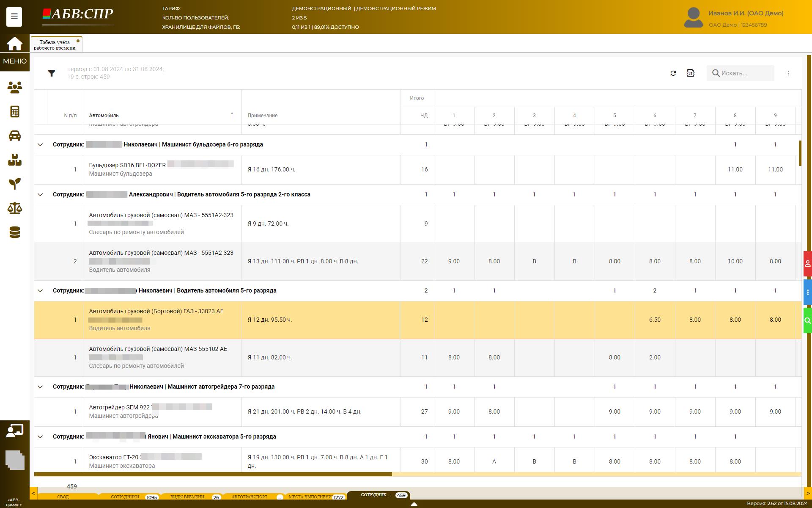Open the plant/seedling sidebar section
Viewport: 812px width, 508px height.
pyautogui.click(x=15, y=184)
